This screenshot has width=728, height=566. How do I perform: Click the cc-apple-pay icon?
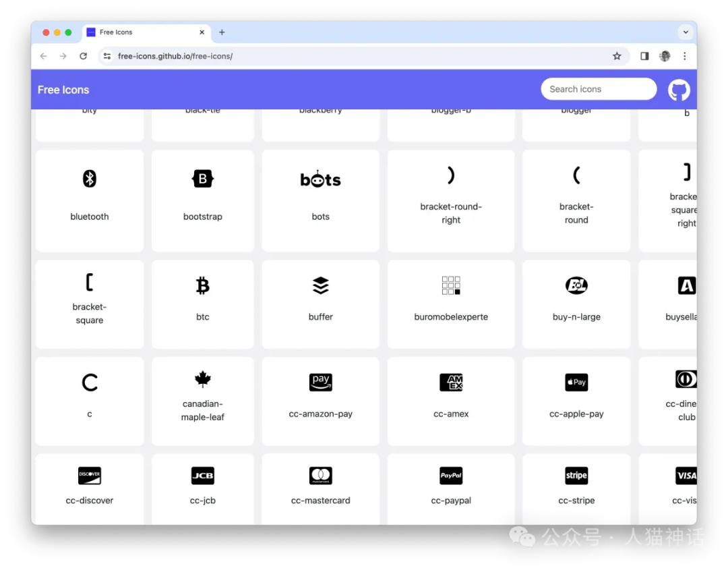click(576, 383)
